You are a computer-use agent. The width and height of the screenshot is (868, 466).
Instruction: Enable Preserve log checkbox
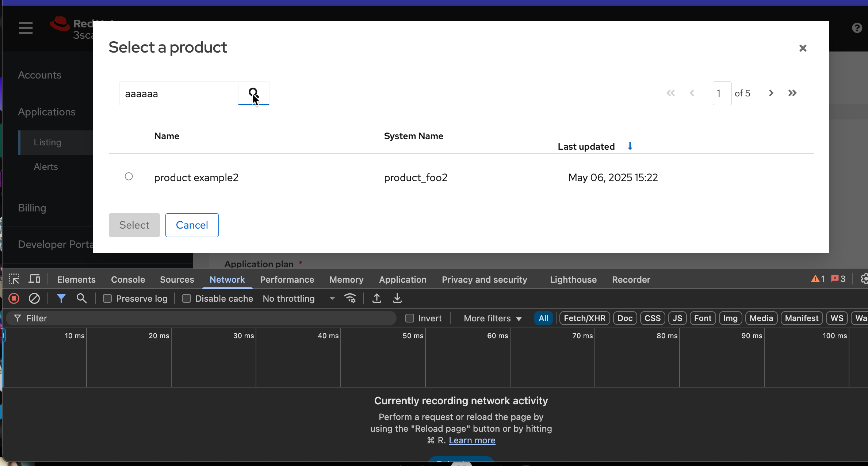tap(107, 299)
